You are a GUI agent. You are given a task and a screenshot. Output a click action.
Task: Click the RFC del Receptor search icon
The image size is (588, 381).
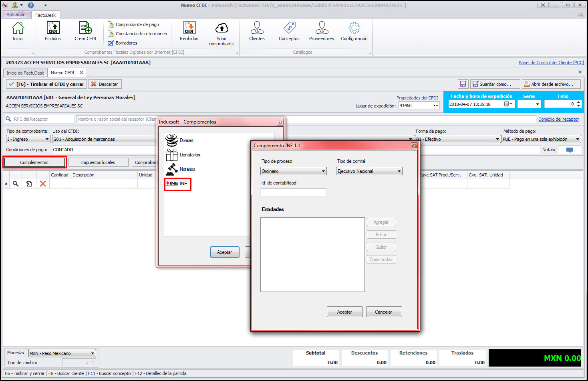(x=8, y=119)
